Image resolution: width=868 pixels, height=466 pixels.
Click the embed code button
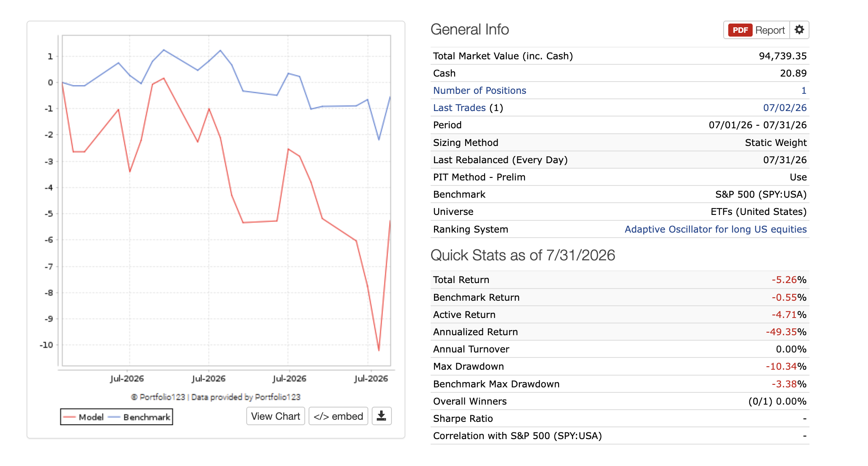[x=338, y=416]
